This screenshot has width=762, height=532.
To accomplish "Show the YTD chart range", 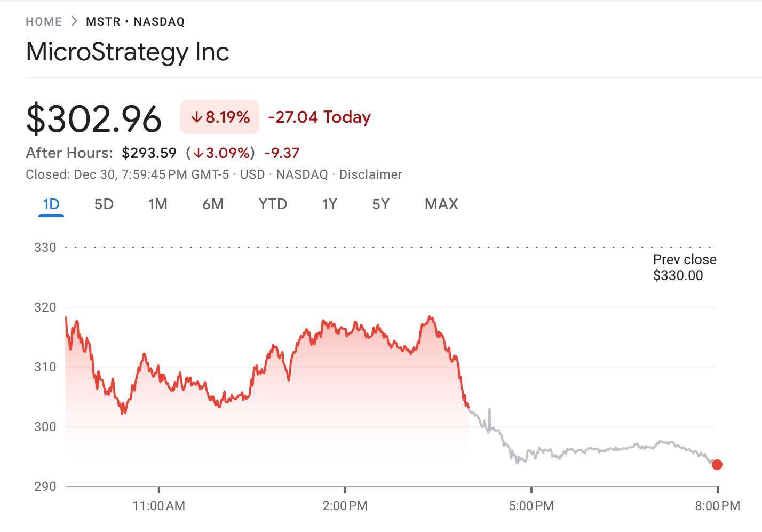I will 273,204.
